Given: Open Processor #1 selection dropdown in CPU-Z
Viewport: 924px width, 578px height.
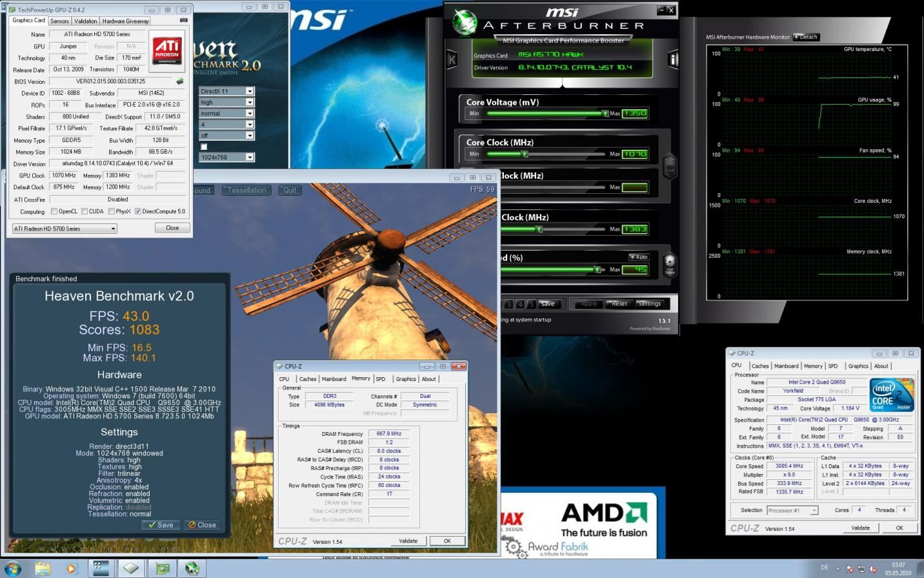Looking at the screenshot, I should point(792,510).
